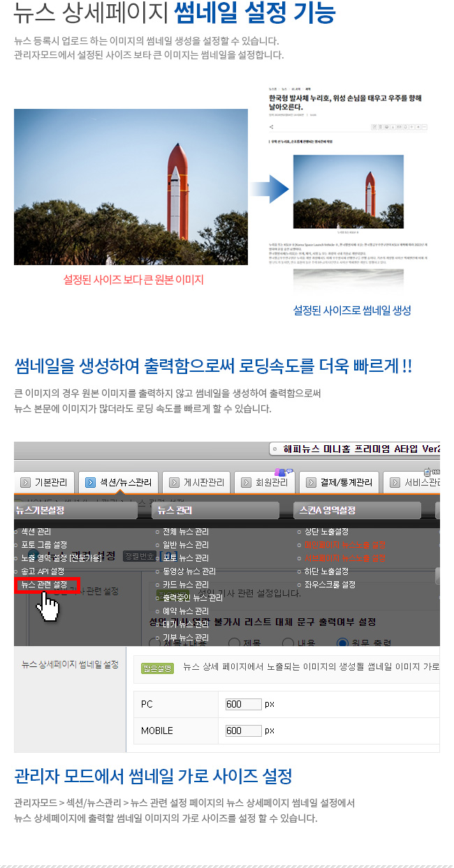Click the arrow icon on 기본관리 tab
This screenshot has height=868, width=454.
[25, 482]
